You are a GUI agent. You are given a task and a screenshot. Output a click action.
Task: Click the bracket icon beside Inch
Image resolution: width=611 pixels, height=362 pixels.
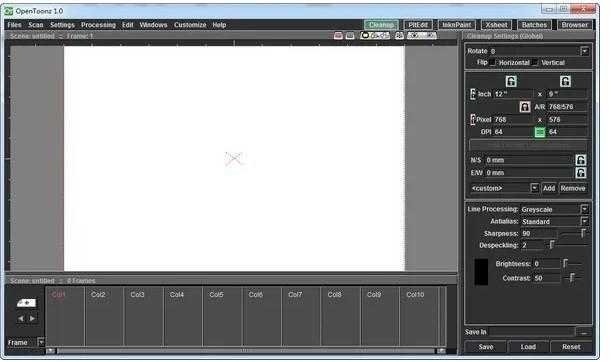[x=473, y=94]
